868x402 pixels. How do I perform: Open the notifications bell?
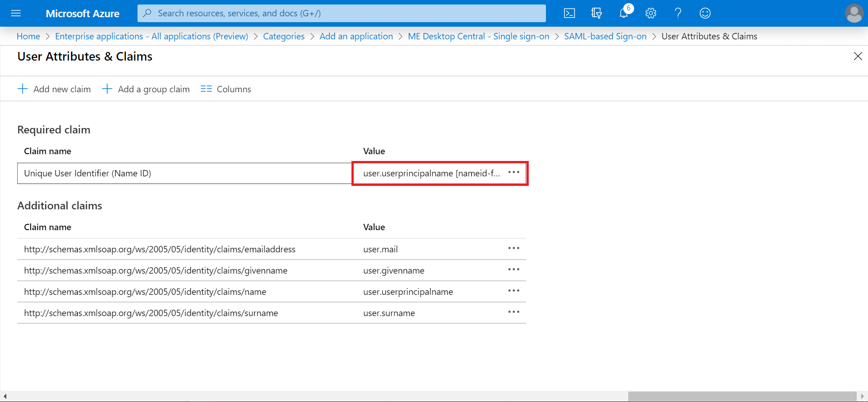tap(624, 13)
